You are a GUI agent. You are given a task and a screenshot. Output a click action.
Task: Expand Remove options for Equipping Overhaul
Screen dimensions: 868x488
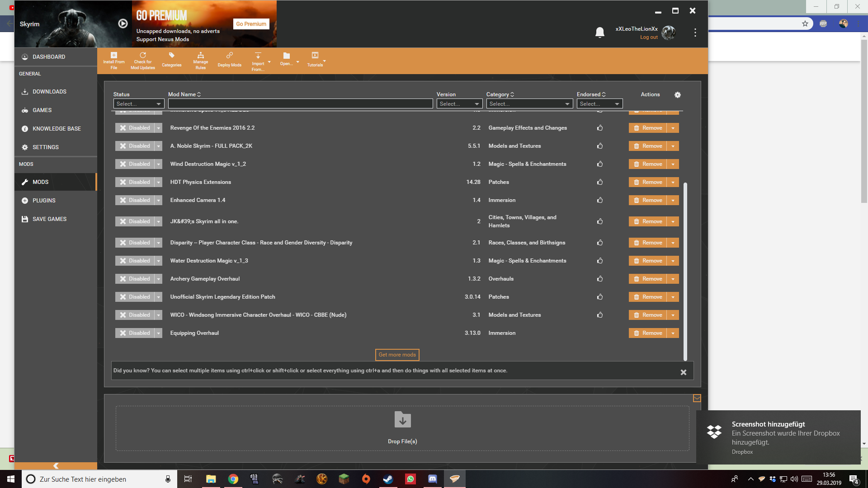click(x=673, y=333)
